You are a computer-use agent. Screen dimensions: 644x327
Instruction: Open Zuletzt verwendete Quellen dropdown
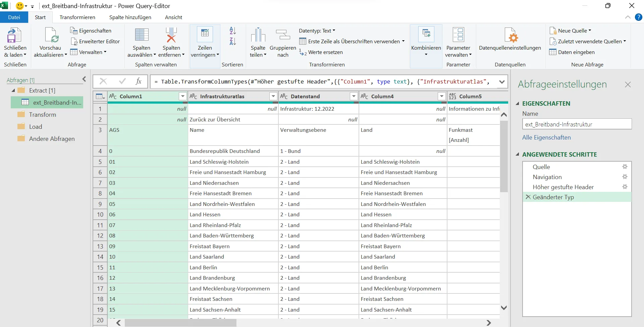pos(588,41)
